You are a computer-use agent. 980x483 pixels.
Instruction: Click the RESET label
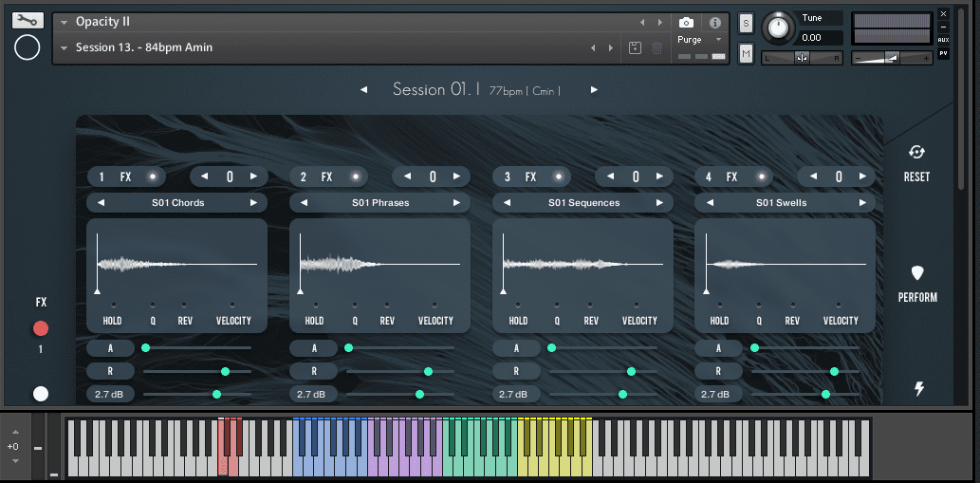[x=916, y=177]
